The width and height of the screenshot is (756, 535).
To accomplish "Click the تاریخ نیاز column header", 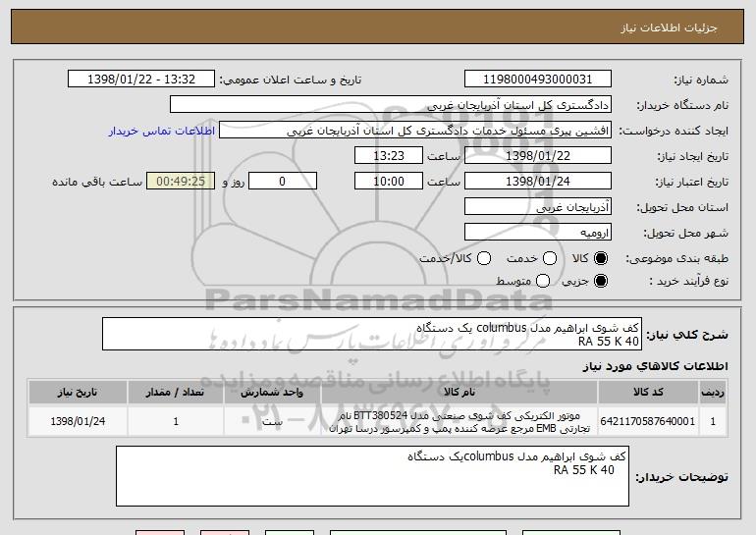I will click(x=78, y=393).
